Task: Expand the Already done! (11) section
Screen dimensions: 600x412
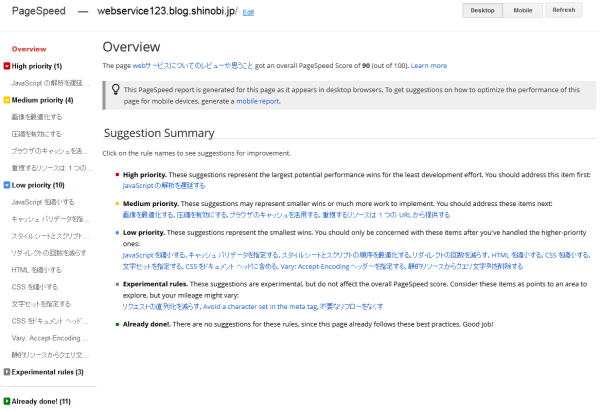Action: pyautogui.click(x=41, y=401)
